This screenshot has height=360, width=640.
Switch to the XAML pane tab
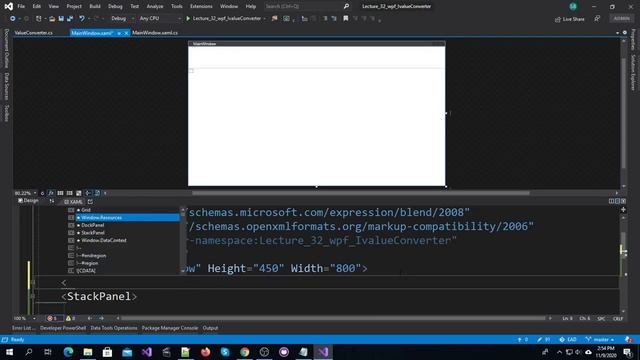click(73, 202)
